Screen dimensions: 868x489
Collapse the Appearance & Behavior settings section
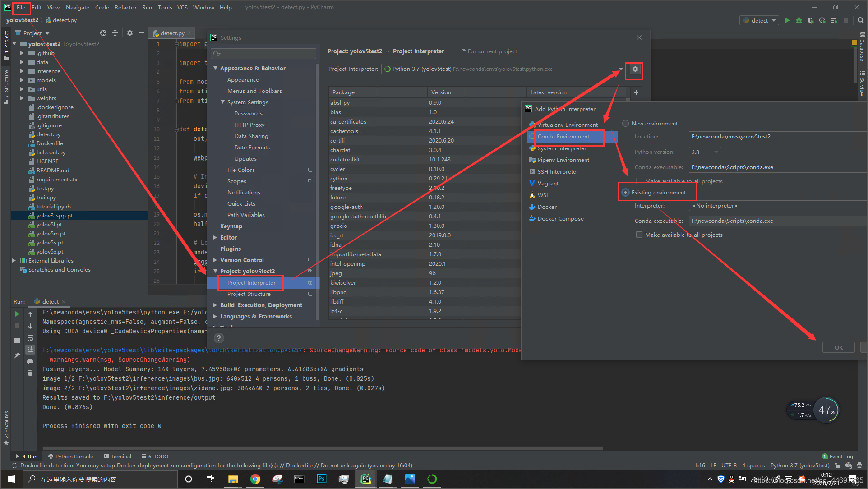pyautogui.click(x=216, y=69)
